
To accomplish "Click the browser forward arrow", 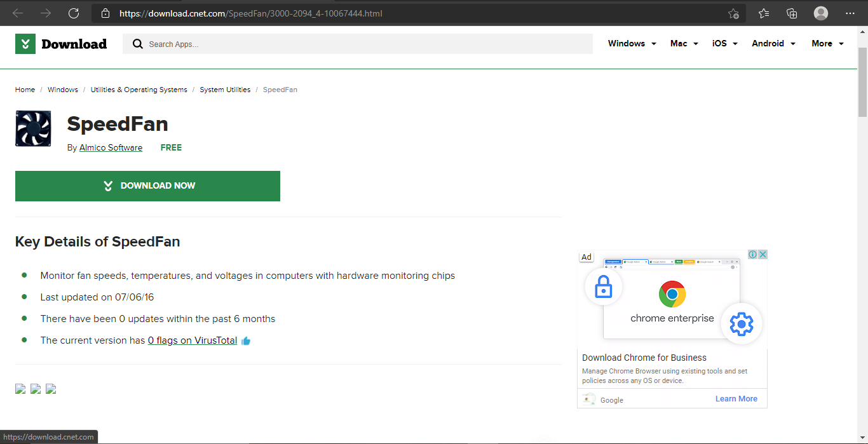I will 46,13.
